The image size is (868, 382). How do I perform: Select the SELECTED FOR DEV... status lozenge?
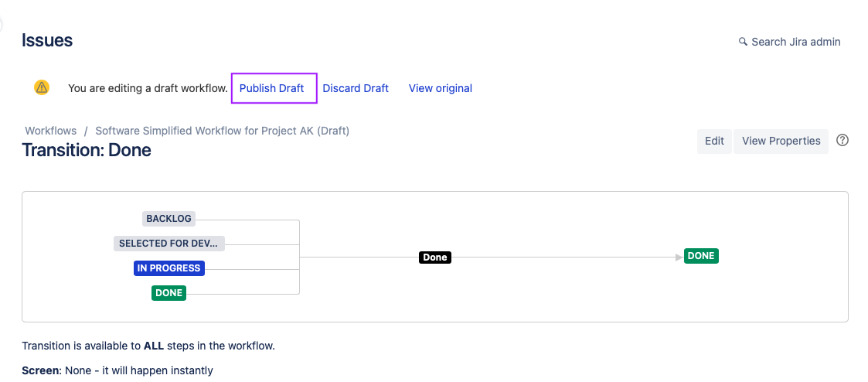click(x=169, y=244)
